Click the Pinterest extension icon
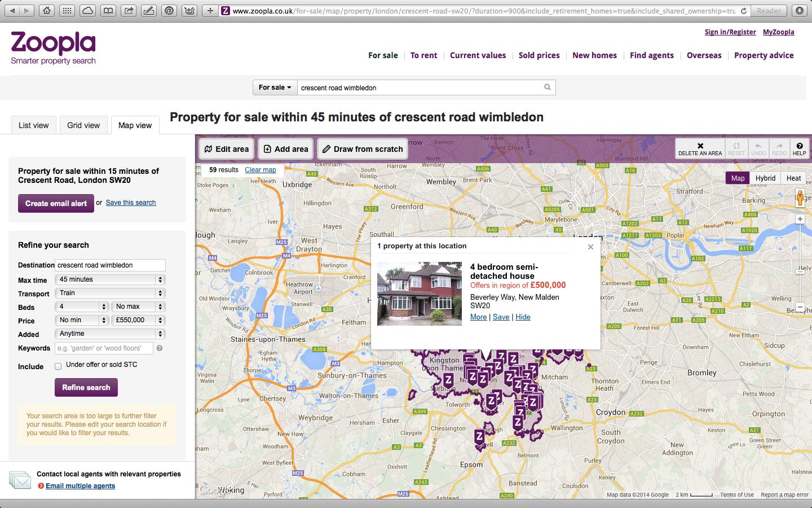 click(169, 11)
